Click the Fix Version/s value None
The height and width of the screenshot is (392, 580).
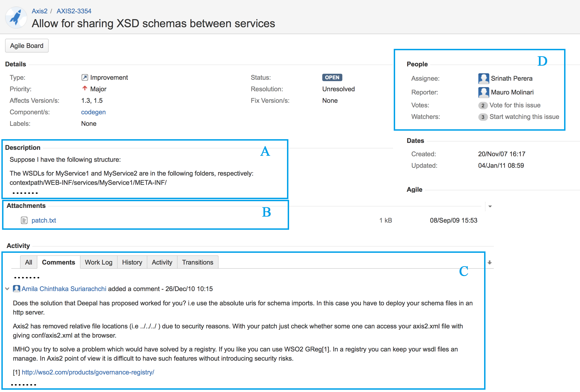point(330,100)
